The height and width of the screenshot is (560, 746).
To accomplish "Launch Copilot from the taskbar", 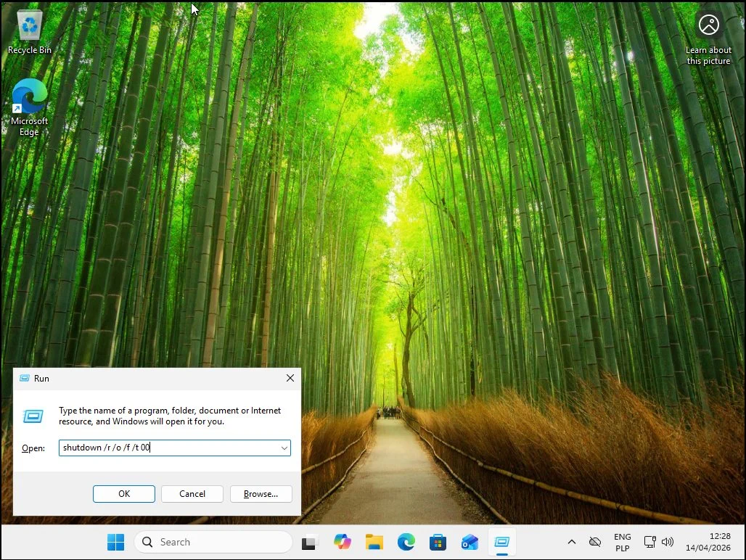I will [x=342, y=542].
